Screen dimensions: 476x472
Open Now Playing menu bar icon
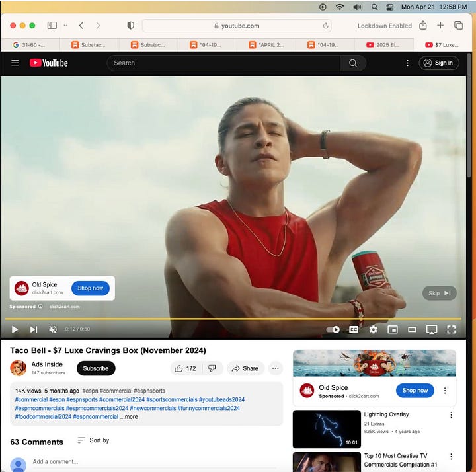[323, 7]
